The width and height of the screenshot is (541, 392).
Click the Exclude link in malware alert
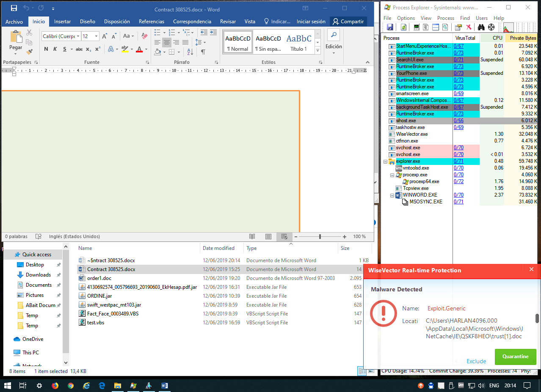(476, 361)
